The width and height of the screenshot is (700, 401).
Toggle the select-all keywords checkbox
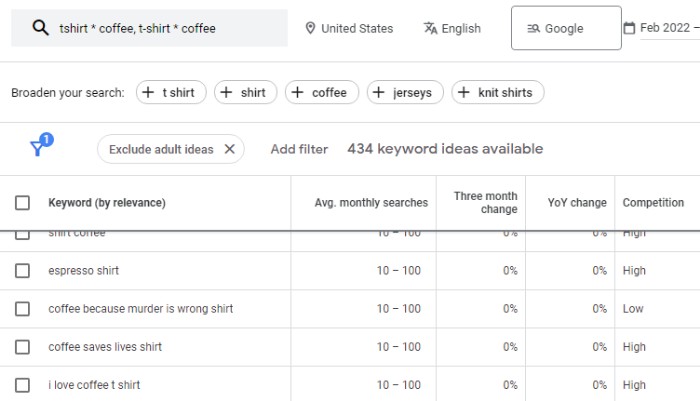pyautogui.click(x=22, y=203)
